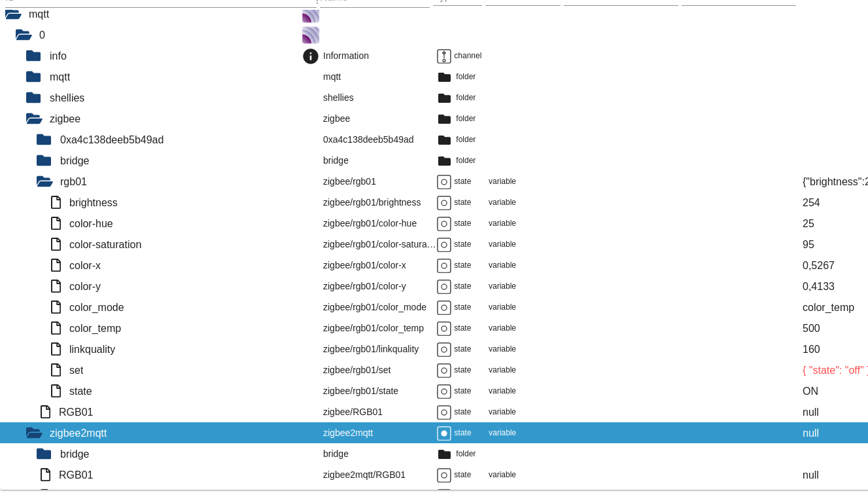
Task: Click color-hue value 25
Action: point(808,223)
